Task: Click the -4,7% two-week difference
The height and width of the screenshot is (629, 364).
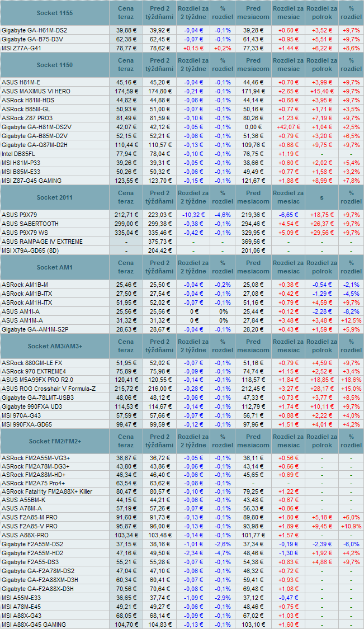Action: (x=223, y=553)
